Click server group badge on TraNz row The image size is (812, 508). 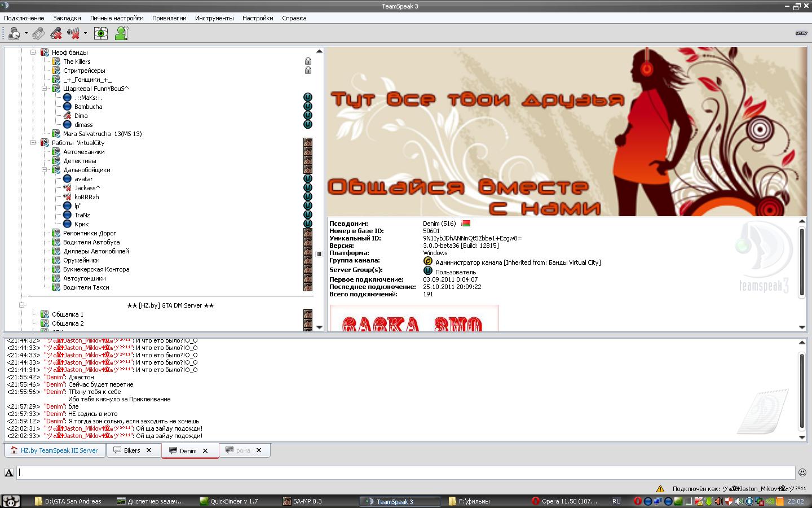point(308,215)
